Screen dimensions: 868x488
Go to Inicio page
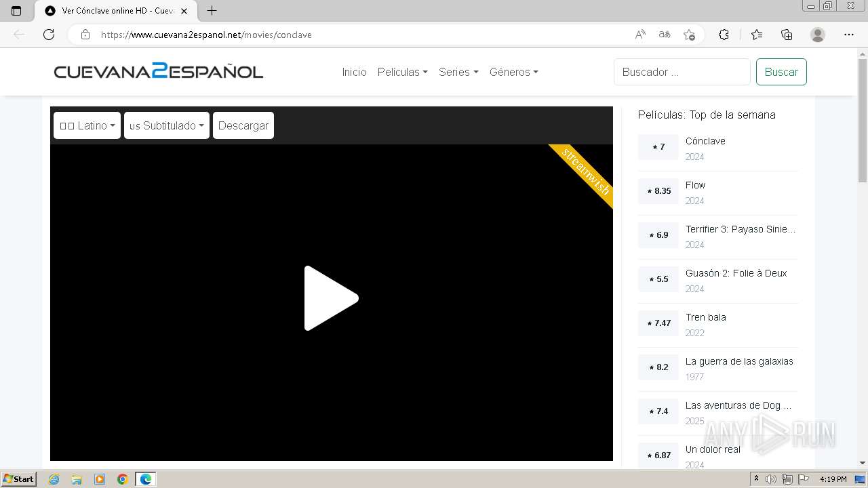(x=354, y=72)
